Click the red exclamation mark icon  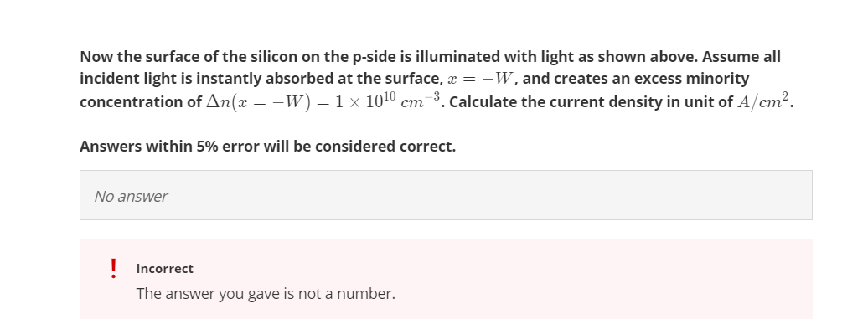[113, 269]
